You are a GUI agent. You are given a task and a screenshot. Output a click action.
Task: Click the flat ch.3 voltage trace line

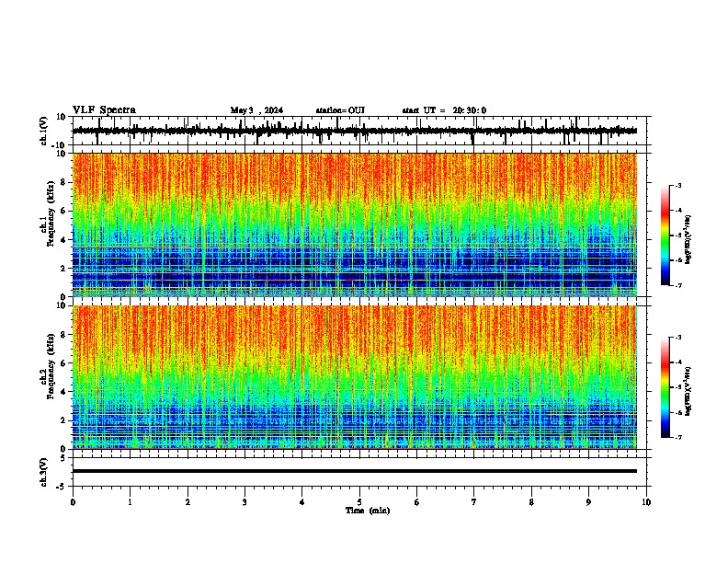point(355,471)
